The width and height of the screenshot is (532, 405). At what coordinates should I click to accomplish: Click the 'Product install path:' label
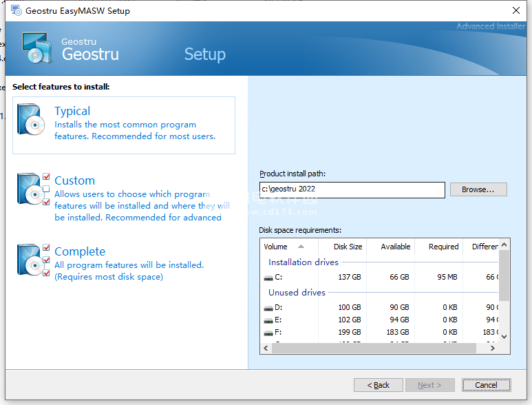(292, 174)
